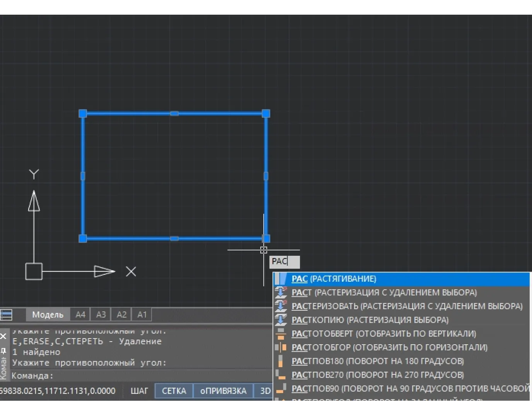Click the РАСТКОПИЮ rasterize selection icon

click(281, 320)
